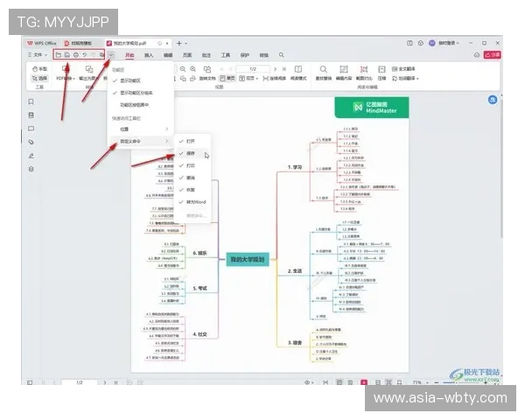Click the Print icon in quick access toolbar
This screenshot has height=420, width=525.
point(76,55)
